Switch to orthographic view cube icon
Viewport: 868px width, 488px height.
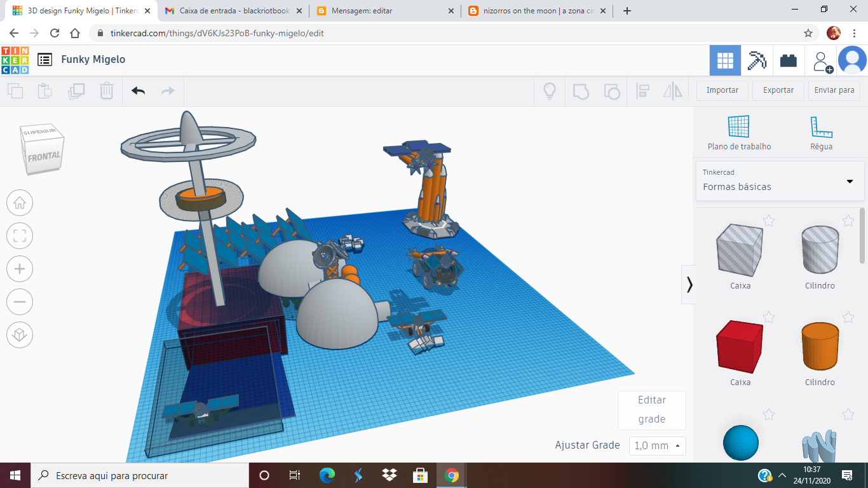tap(20, 335)
